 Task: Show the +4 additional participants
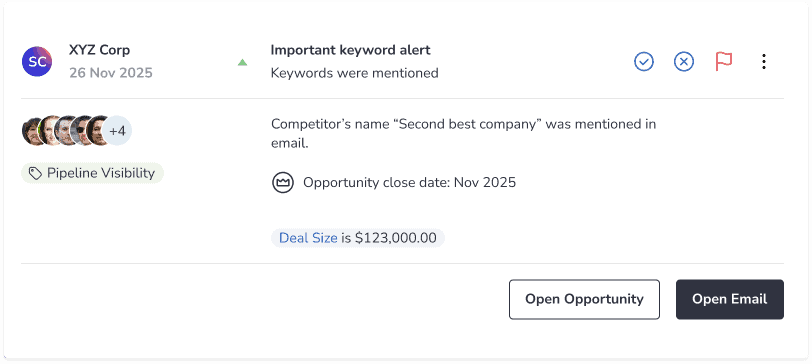[x=117, y=130]
